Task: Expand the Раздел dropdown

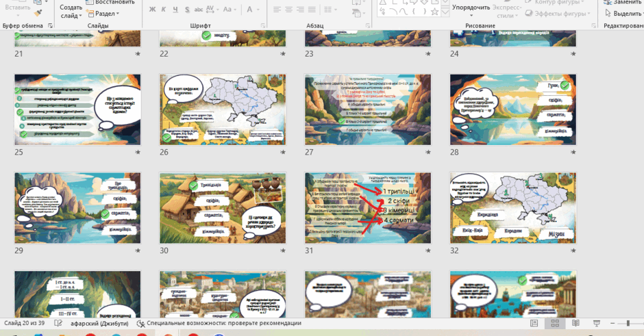Action: pyautogui.click(x=102, y=14)
